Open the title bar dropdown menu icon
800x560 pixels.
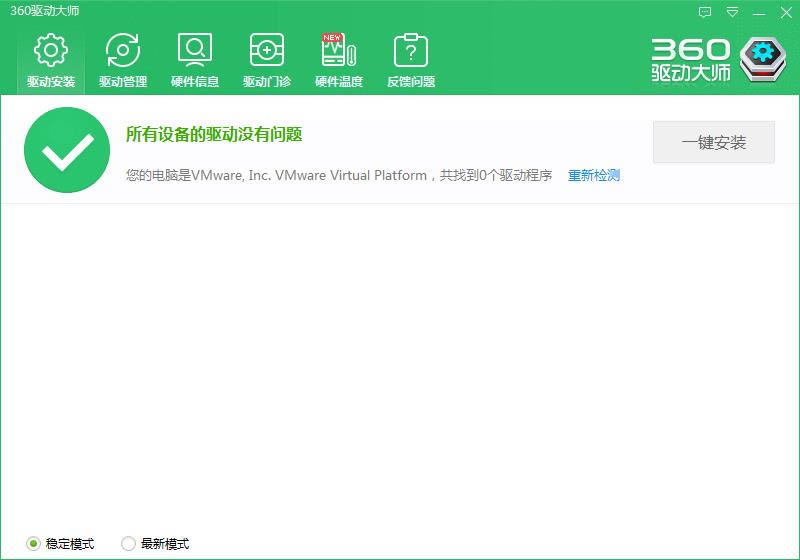point(732,12)
